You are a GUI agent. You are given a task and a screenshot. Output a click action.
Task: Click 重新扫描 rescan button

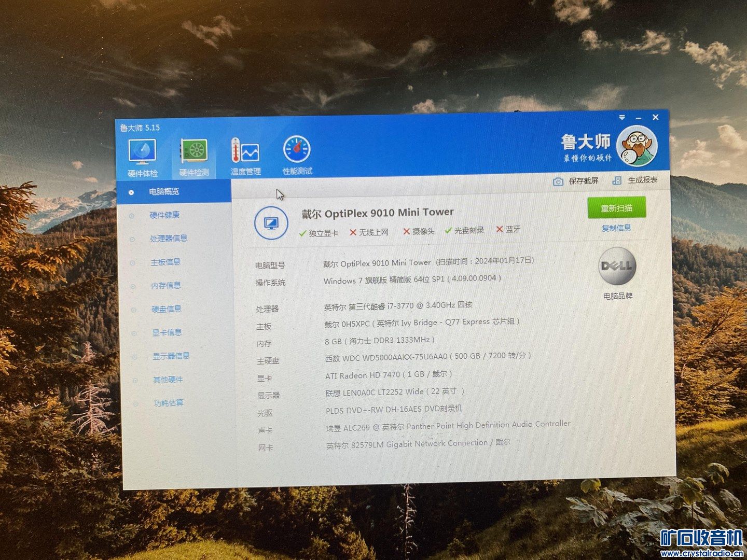(x=616, y=208)
